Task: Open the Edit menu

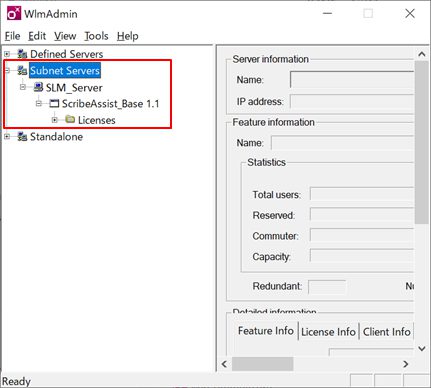Action: click(37, 36)
